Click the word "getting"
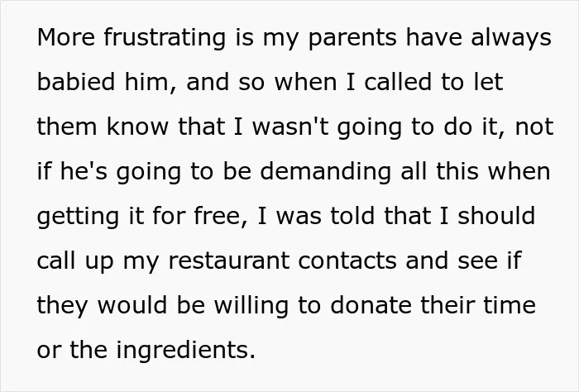579x392 pixels. (x=78, y=218)
